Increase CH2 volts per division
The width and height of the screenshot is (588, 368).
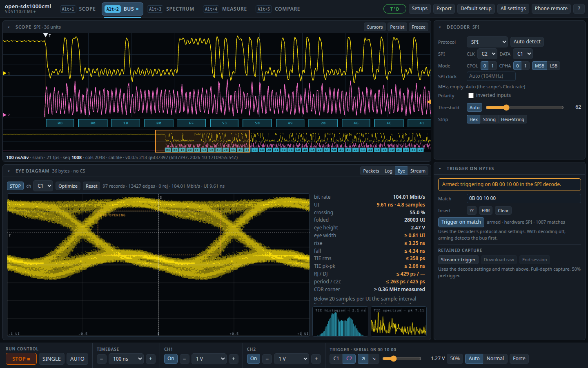pyautogui.click(x=316, y=359)
